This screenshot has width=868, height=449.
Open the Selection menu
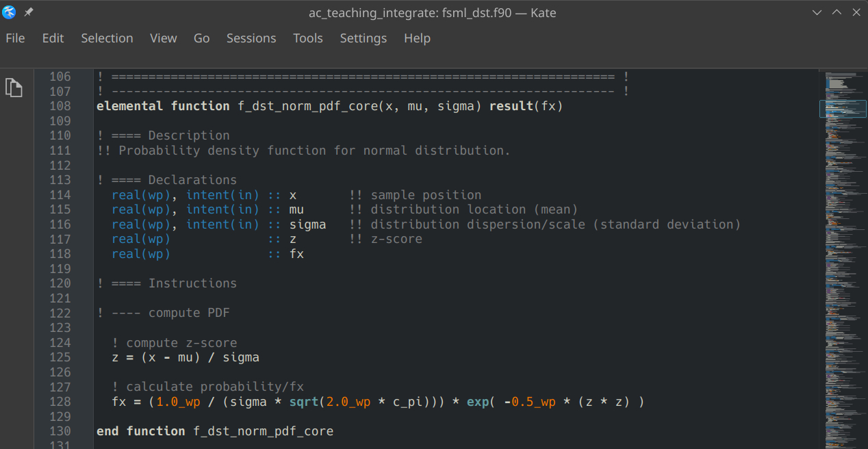coord(107,38)
